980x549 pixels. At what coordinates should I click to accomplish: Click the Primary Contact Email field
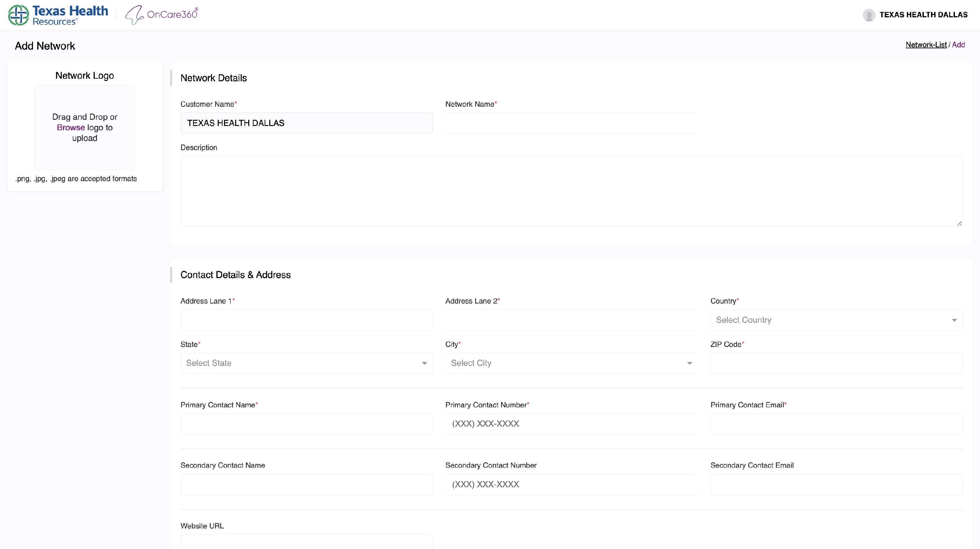point(836,424)
